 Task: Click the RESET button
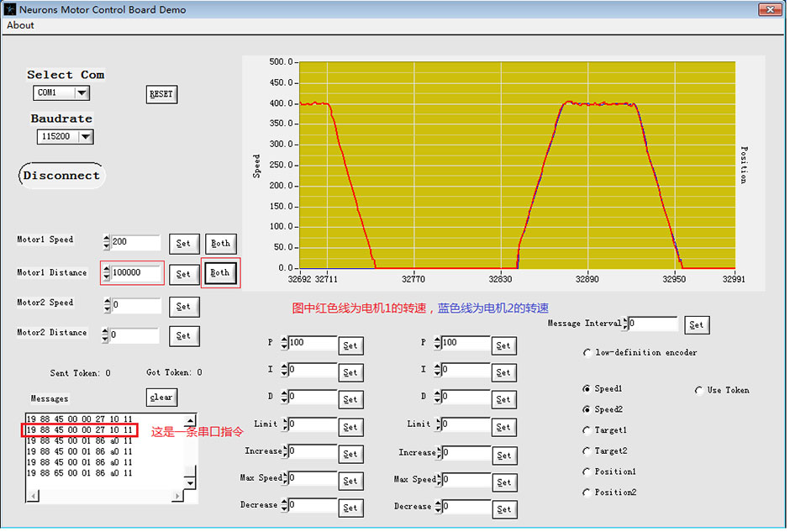161,94
